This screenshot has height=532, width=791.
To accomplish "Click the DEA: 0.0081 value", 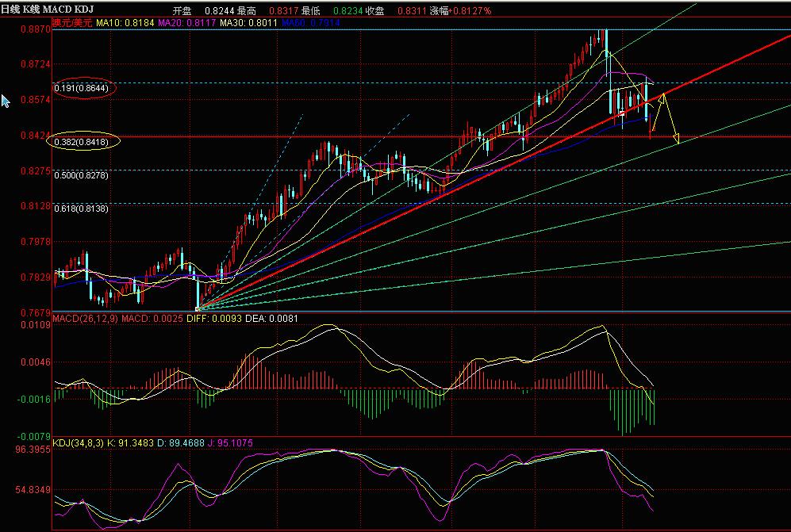I will click(x=271, y=319).
